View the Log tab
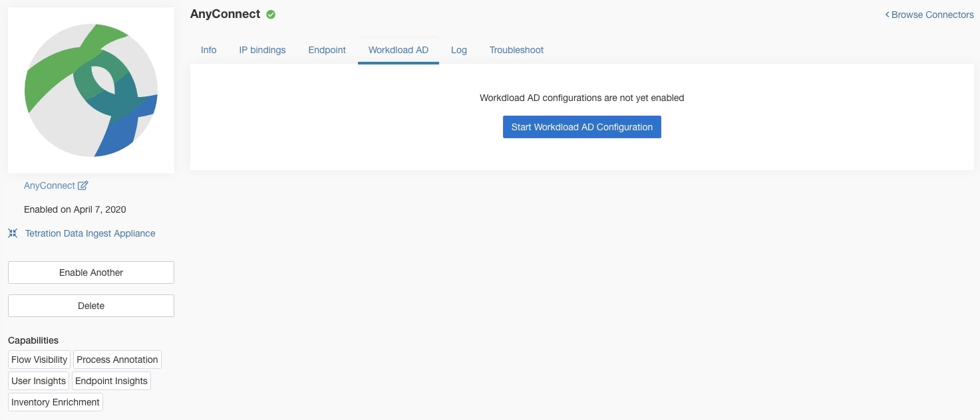Screen dimensions: 980x420 [x=459, y=50]
